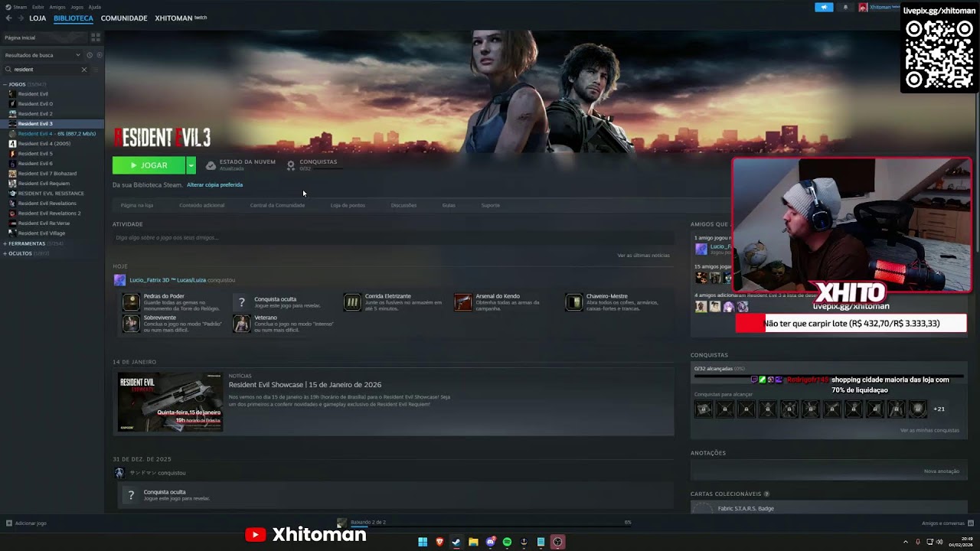Expand the Jogar options dropdown arrow
This screenshot has width=980, height=551.
click(x=191, y=165)
